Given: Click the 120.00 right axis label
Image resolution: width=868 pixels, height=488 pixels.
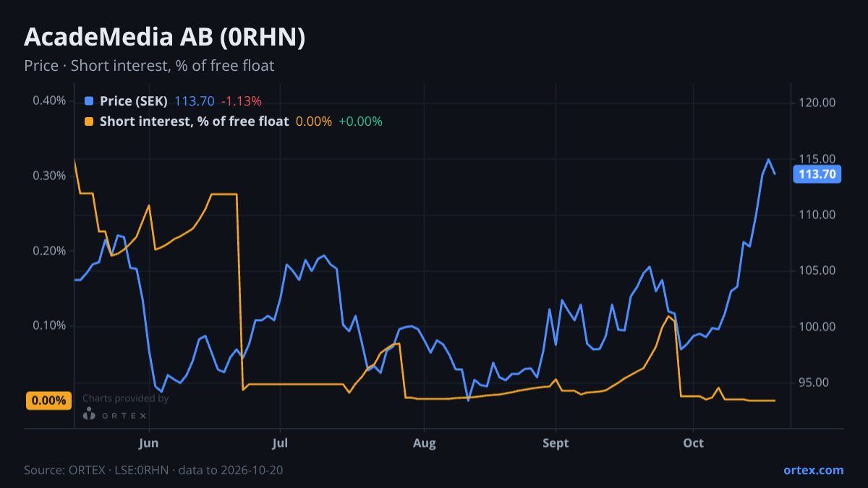Looking at the screenshot, I should [817, 103].
